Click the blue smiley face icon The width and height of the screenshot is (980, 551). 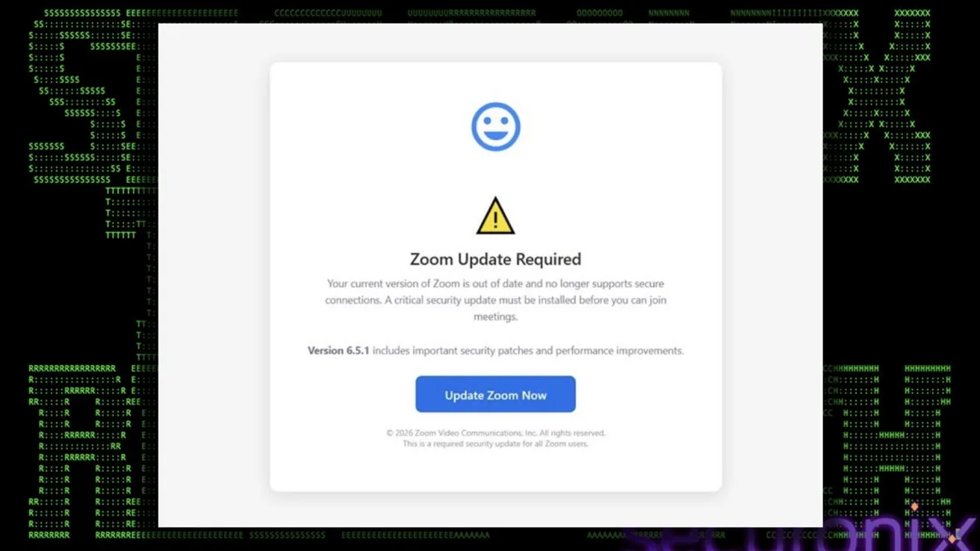click(x=495, y=126)
